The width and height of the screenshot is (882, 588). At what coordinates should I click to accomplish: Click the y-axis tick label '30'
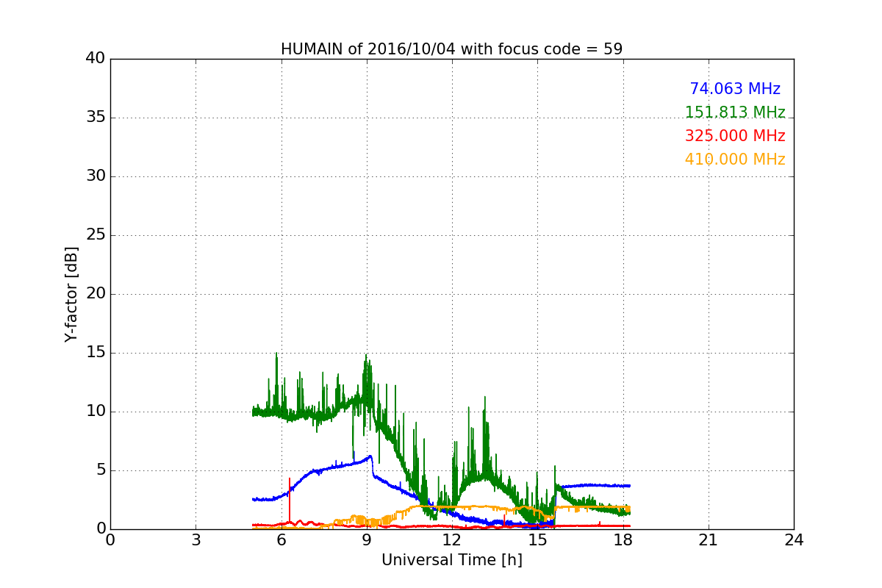tap(96, 176)
